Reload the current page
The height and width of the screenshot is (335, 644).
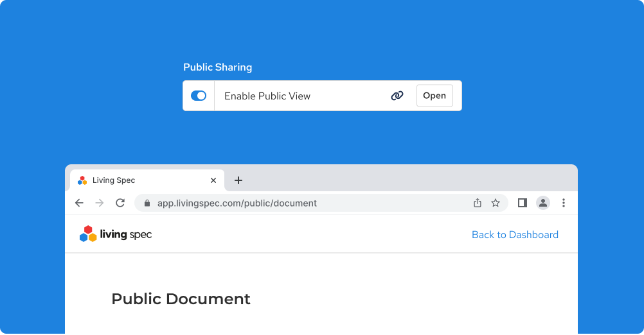point(120,203)
